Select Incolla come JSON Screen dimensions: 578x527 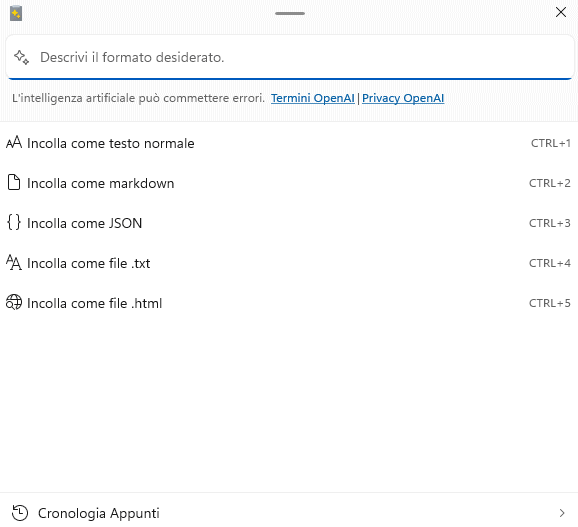coord(289,223)
